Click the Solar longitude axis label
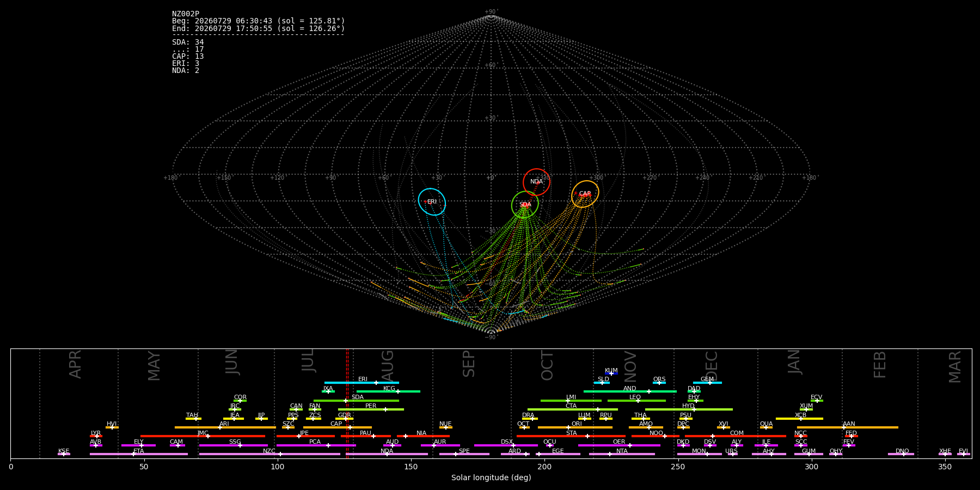The height and width of the screenshot is (490, 980). [x=491, y=478]
